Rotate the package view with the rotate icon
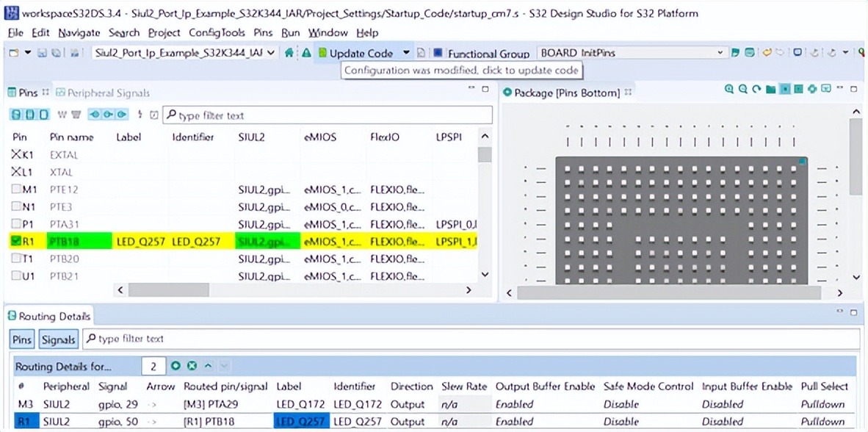This screenshot has height=432, width=868. click(x=756, y=89)
